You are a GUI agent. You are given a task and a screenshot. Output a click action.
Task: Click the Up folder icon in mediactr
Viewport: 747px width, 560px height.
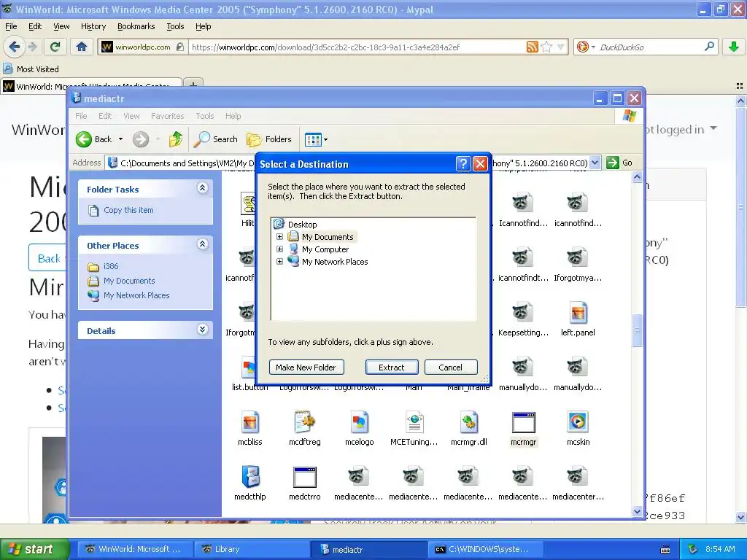click(175, 139)
